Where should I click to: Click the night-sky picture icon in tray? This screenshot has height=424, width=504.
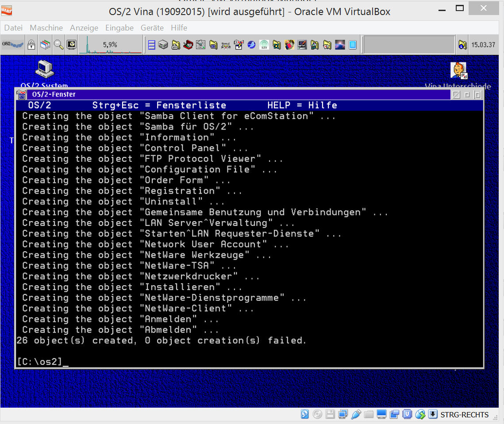click(x=340, y=45)
